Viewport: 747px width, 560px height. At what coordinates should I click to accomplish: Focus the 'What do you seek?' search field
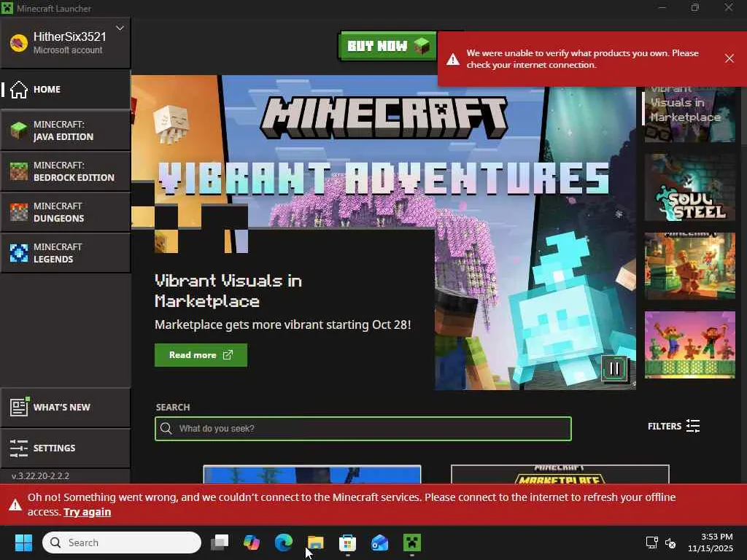coord(363,429)
